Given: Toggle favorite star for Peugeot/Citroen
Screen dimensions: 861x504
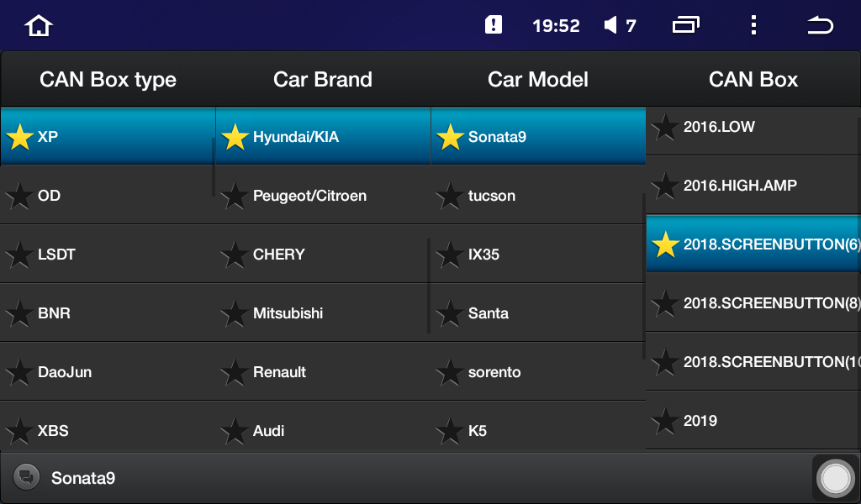Looking at the screenshot, I should (235, 197).
